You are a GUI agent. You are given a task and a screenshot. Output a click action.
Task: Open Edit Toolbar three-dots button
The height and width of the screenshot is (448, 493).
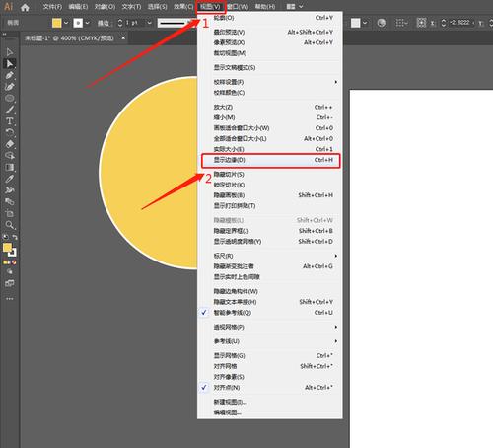(x=10, y=299)
